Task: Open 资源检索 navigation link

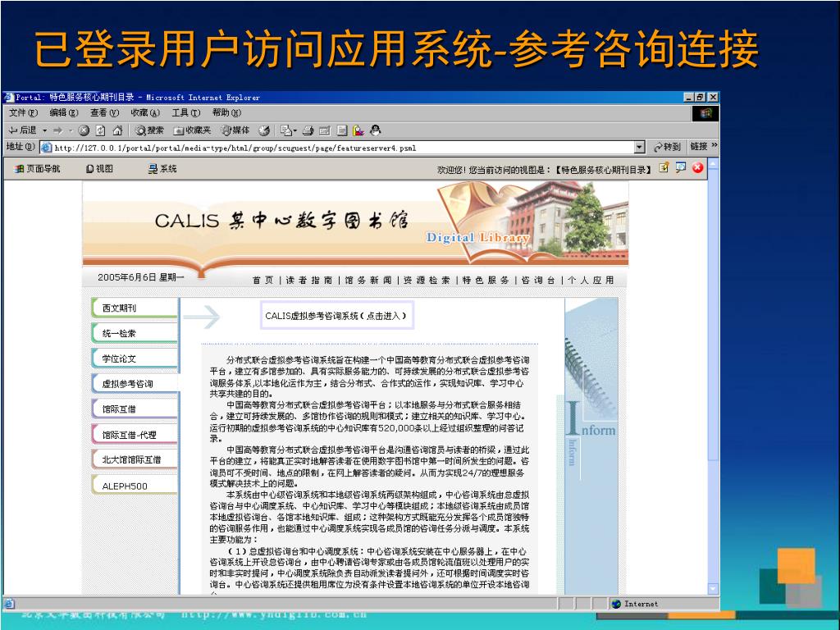Action: 427,281
